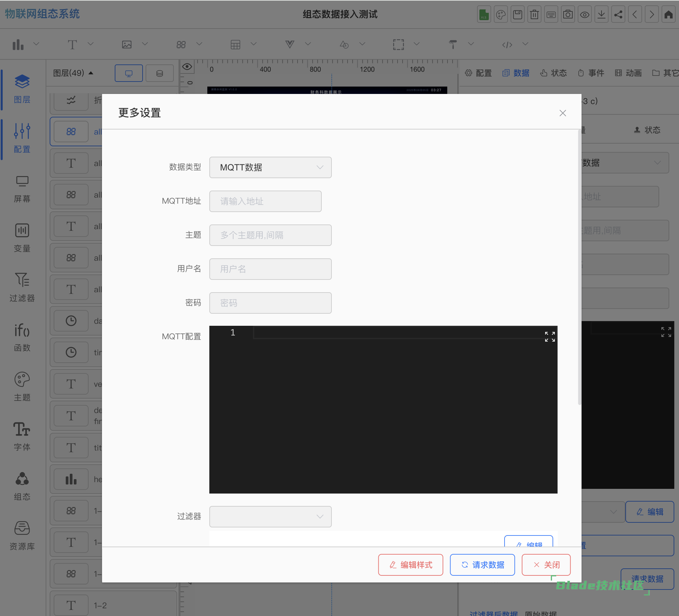Viewport: 679px width, 616px height.
Task: Close the 更多设置 dialog with X
Action: point(563,113)
